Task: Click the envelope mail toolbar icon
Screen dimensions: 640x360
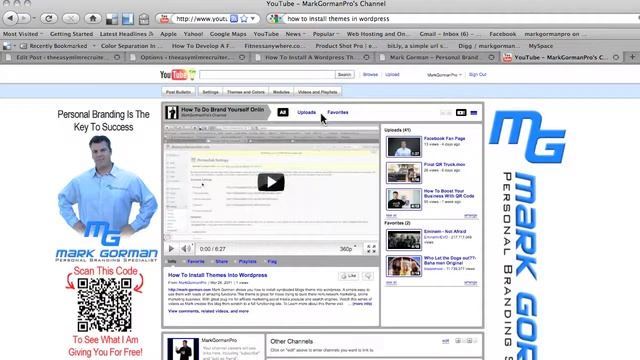Action: (x=144, y=19)
